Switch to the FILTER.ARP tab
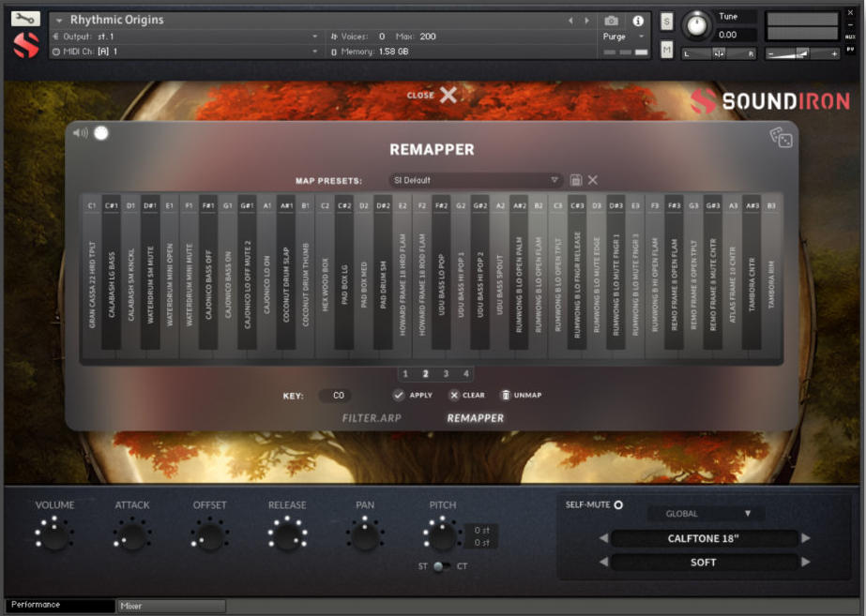866x616 pixels. click(x=372, y=418)
